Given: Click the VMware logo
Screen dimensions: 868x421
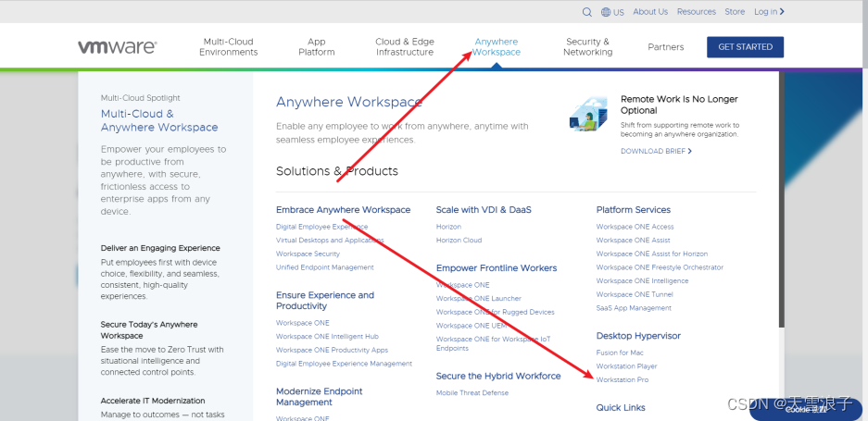Looking at the screenshot, I should pos(117,47).
